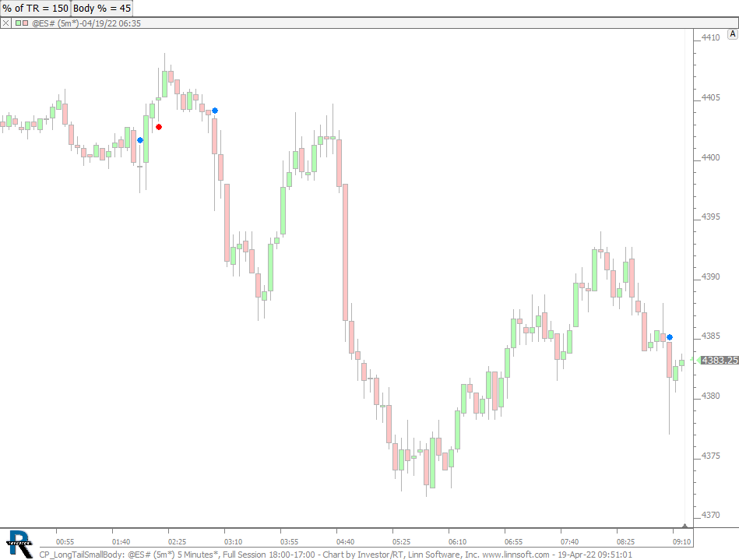Click the 4375 price axis label
Image resolution: width=739 pixels, height=560 pixels.
[x=711, y=456]
